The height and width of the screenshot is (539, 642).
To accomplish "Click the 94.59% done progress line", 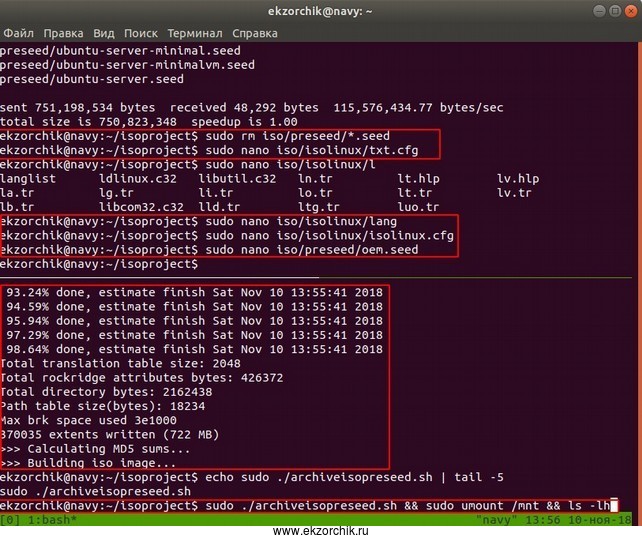I will point(194,307).
